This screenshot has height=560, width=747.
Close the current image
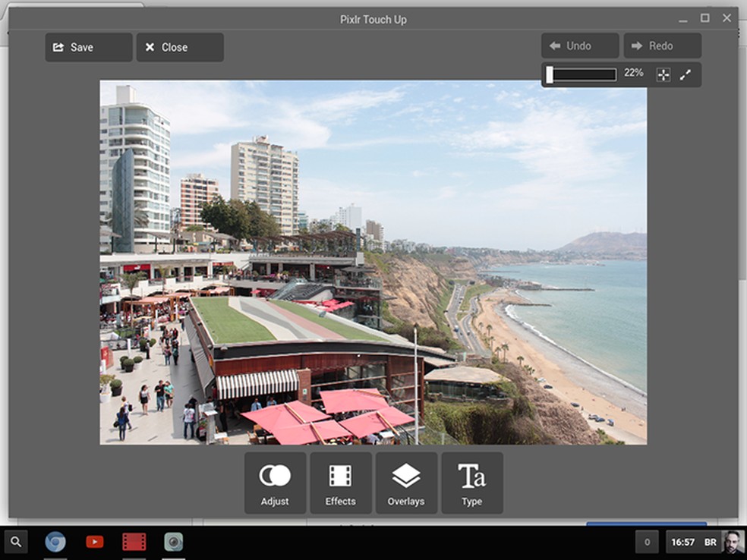(179, 46)
